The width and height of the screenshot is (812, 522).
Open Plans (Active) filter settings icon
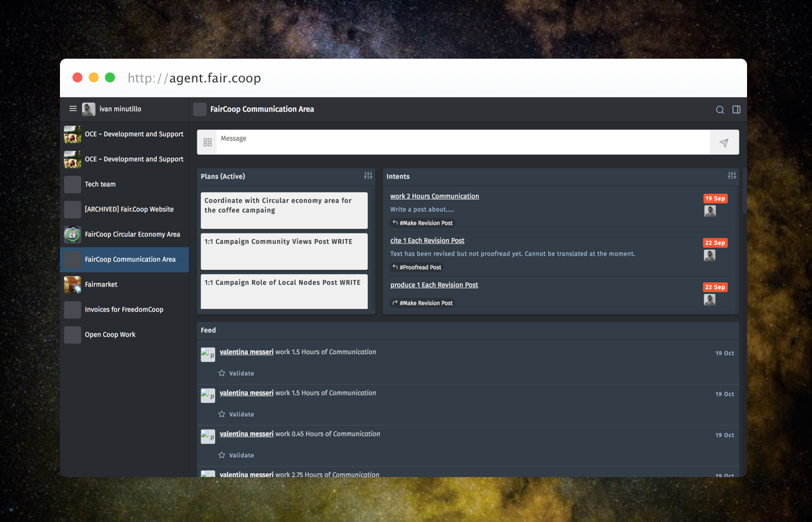pos(368,176)
